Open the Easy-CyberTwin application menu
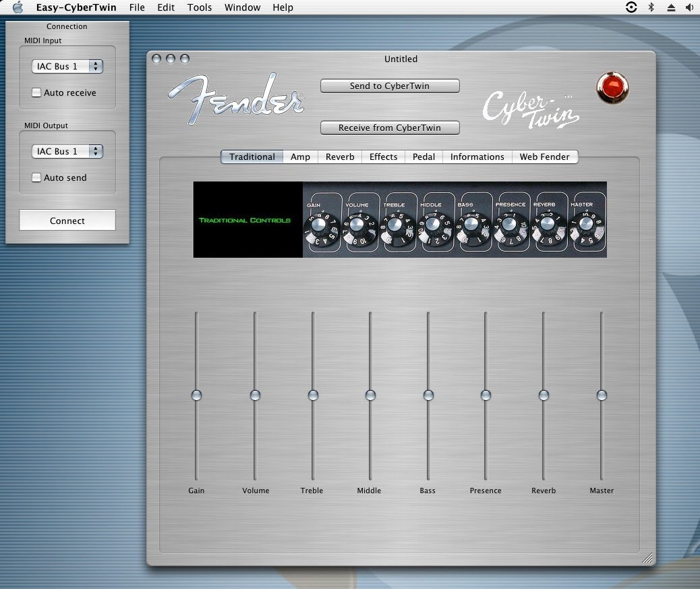This screenshot has width=700, height=589. click(76, 7)
